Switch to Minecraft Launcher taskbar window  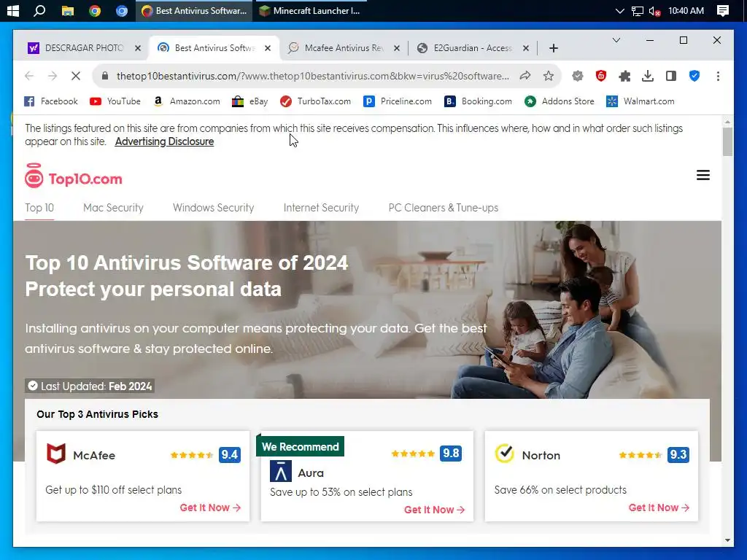pos(309,10)
